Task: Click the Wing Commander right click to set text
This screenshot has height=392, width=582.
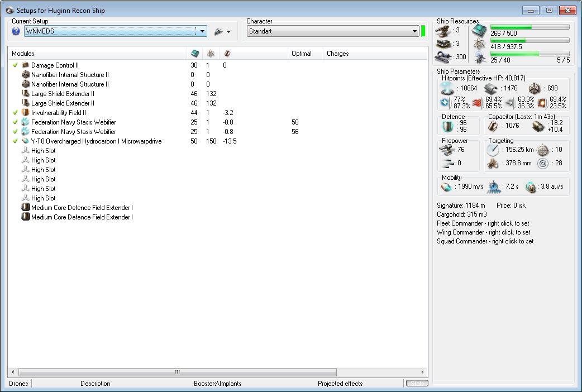Action: [484, 232]
